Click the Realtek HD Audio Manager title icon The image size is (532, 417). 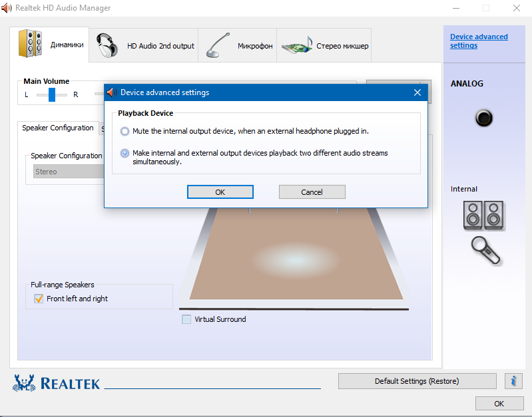[x=7, y=8]
